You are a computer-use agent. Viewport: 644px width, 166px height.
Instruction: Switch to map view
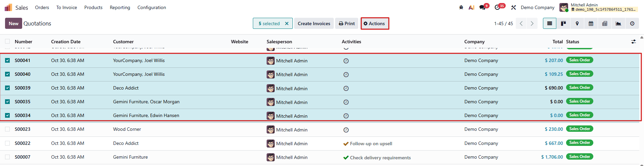pos(577,23)
